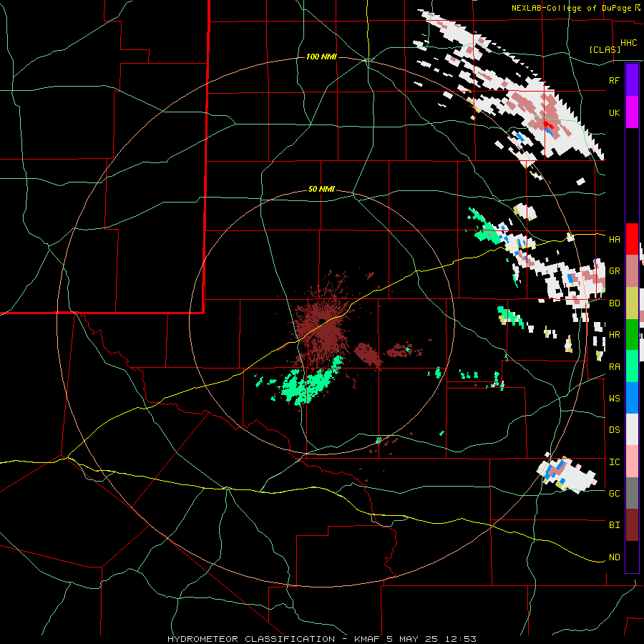Select the GR graupel legend color
The width and height of the screenshot is (644, 644).
point(632,271)
